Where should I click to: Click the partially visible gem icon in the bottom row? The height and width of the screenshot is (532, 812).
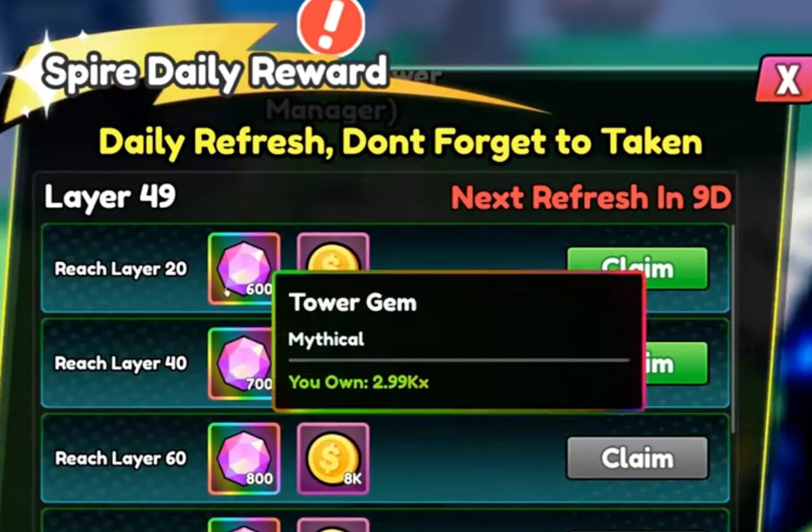(244, 524)
